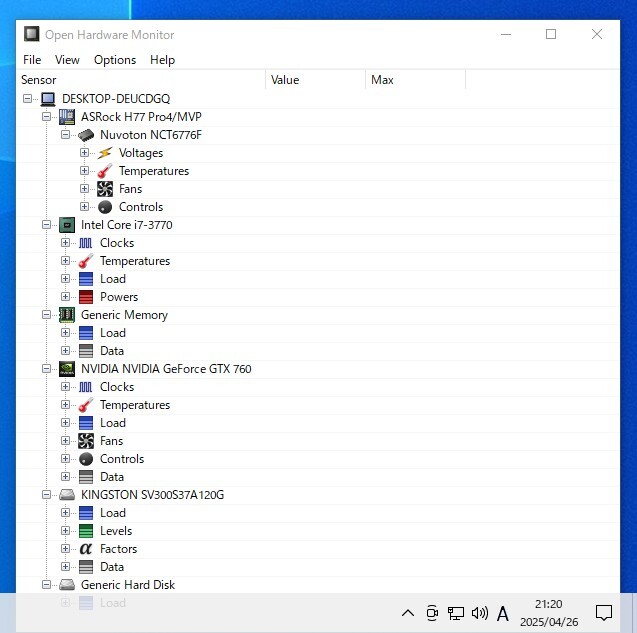Click the NVIDIA logo icon for GeForce GTX 760
Viewport: 637px width, 633px height.
click(67, 369)
